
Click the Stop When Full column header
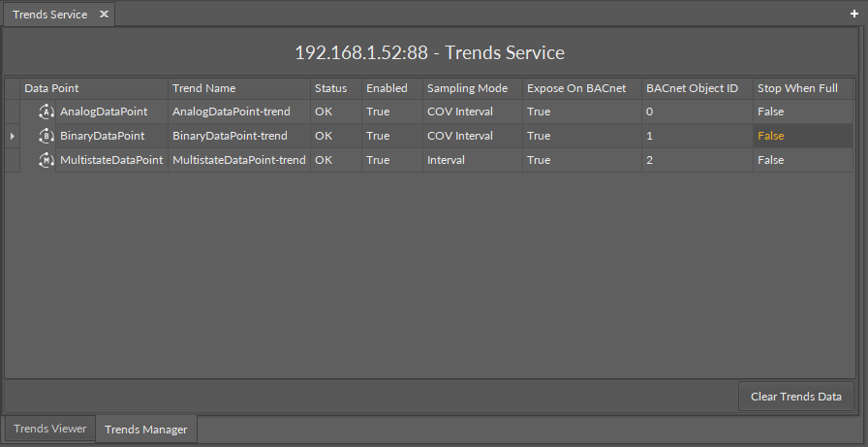tap(796, 88)
